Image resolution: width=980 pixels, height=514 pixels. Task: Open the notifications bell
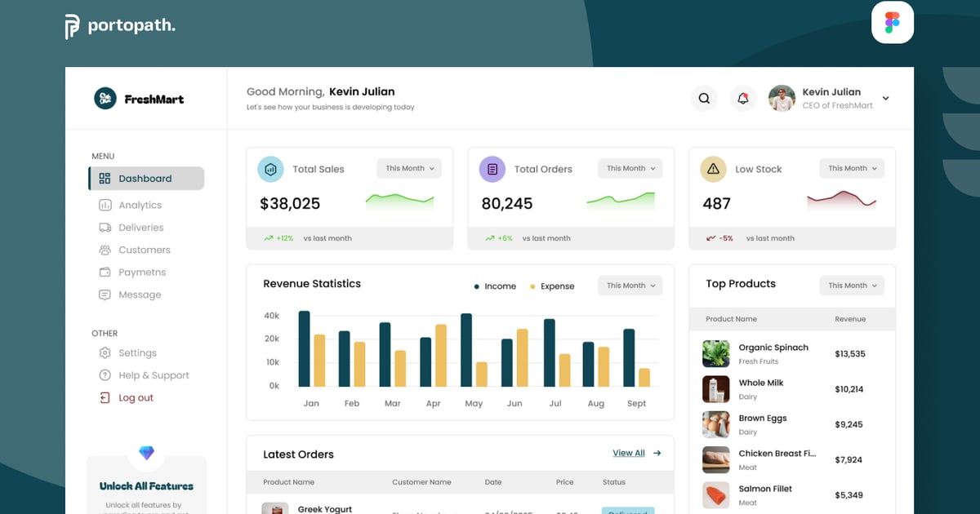pos(742,99)
